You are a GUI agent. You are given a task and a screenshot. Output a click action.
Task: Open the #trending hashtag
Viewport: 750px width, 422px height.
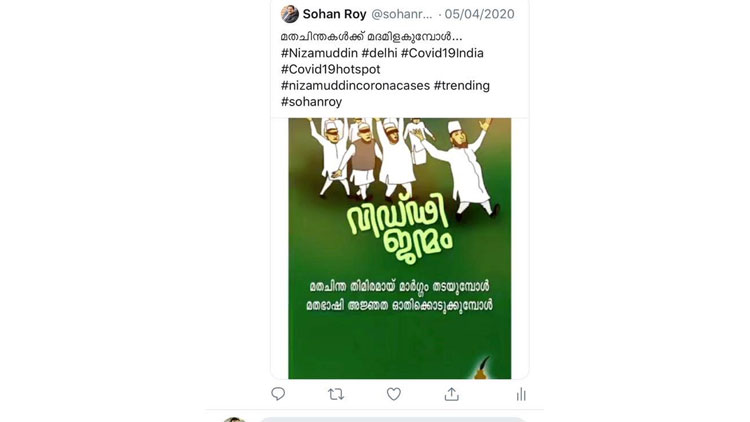point(462,86)
